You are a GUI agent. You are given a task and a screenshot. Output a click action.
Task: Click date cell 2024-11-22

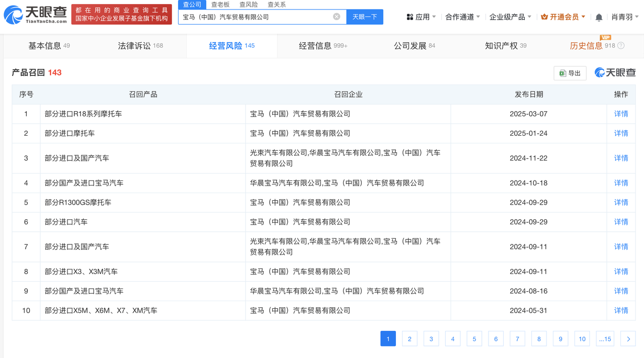(528, 158)
